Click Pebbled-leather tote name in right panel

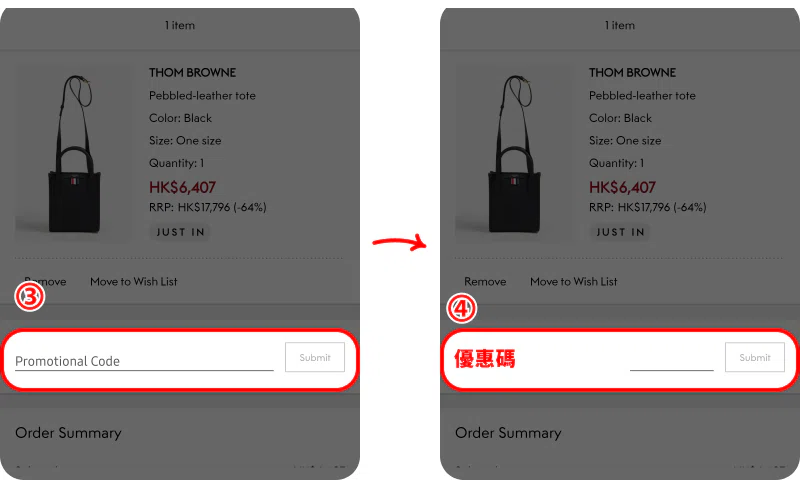tap(642, 95)
